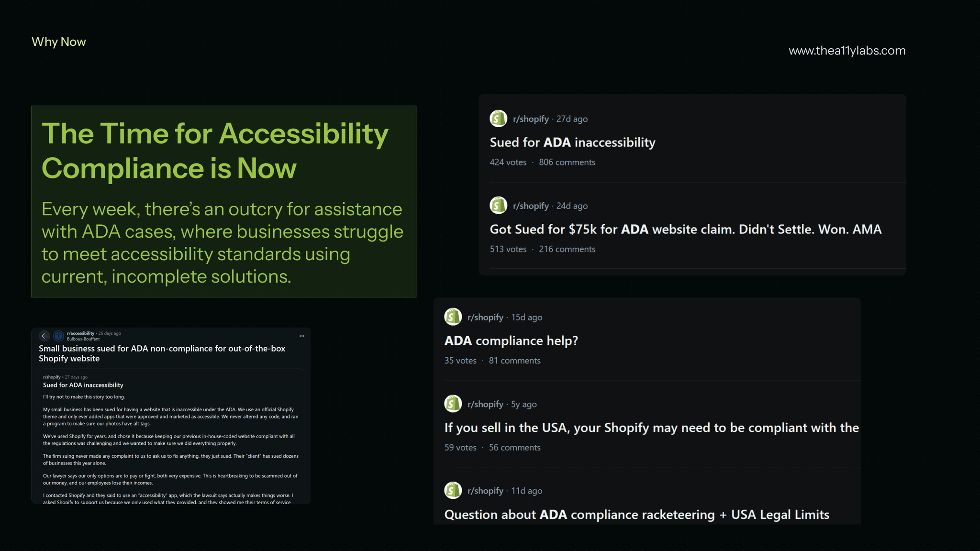
Task: Click the '216 comments' text
Action: (x=567, y=249)
